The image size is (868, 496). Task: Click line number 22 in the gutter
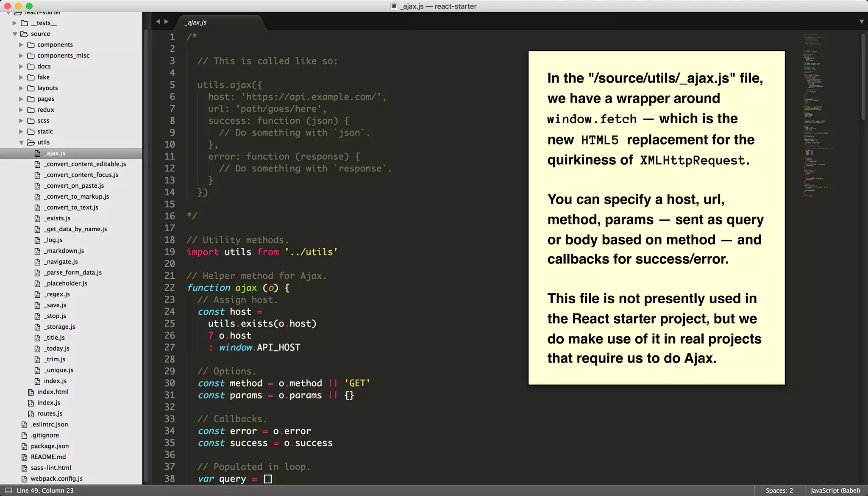tap(170, 288)
